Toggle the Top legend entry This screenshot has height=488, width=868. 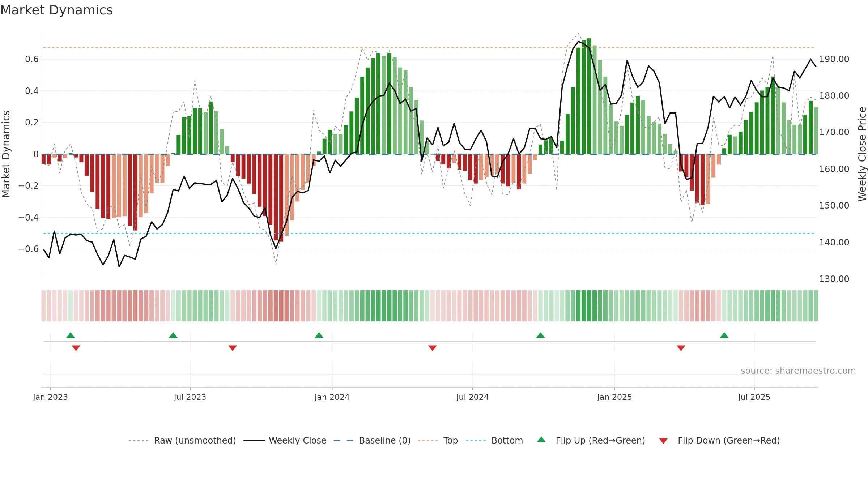[438, 440]
